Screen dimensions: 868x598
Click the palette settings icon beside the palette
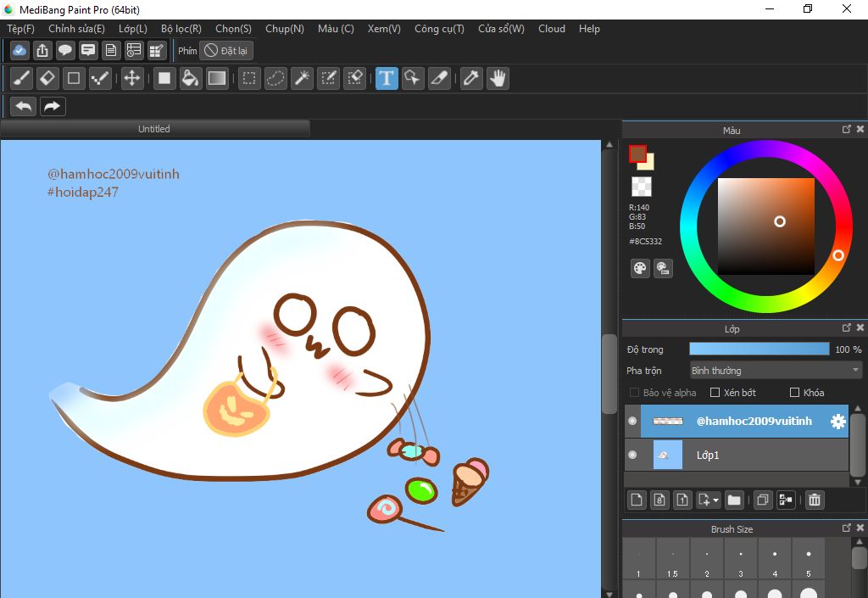click(663, 269)
